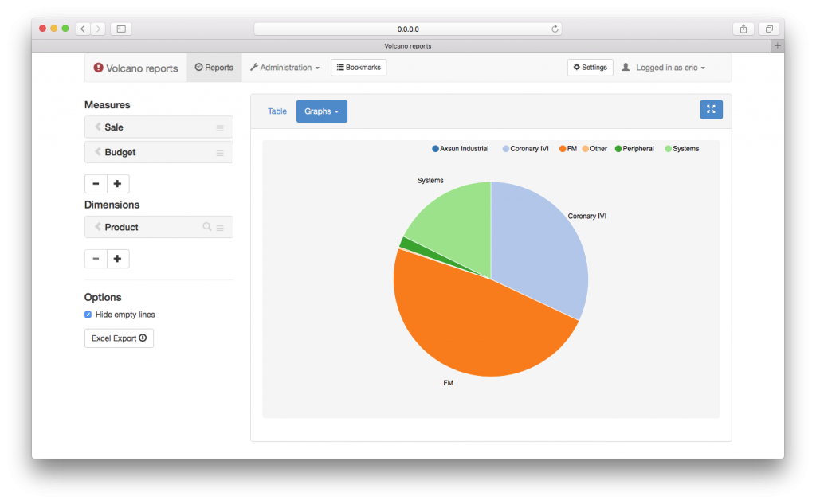Click the minus button under Measures
Screen dimensions: 816x504
pos(96,184)
